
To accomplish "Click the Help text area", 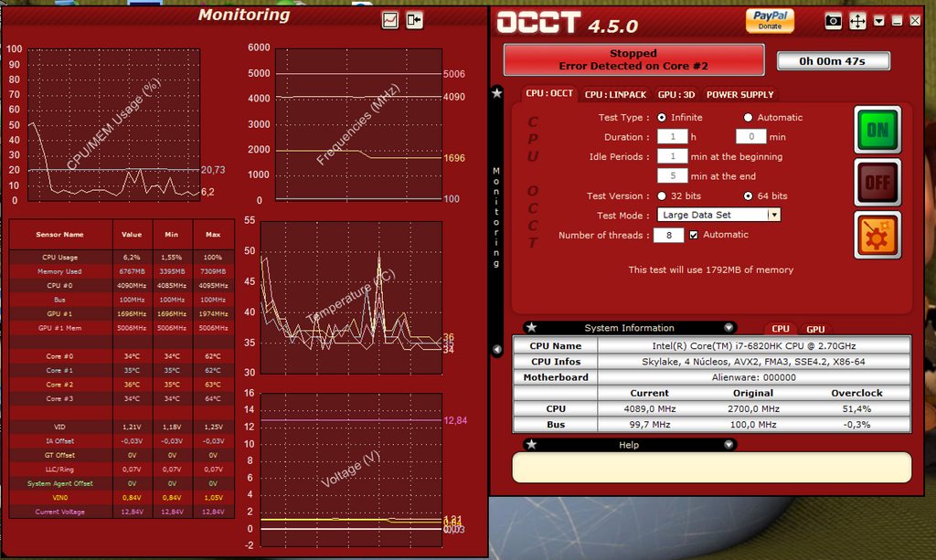I will [x=711, y=467].
